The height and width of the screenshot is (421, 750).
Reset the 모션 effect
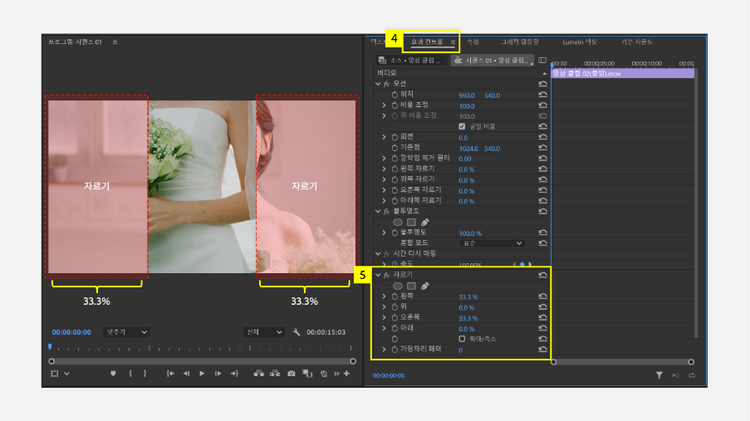point(543,84)
